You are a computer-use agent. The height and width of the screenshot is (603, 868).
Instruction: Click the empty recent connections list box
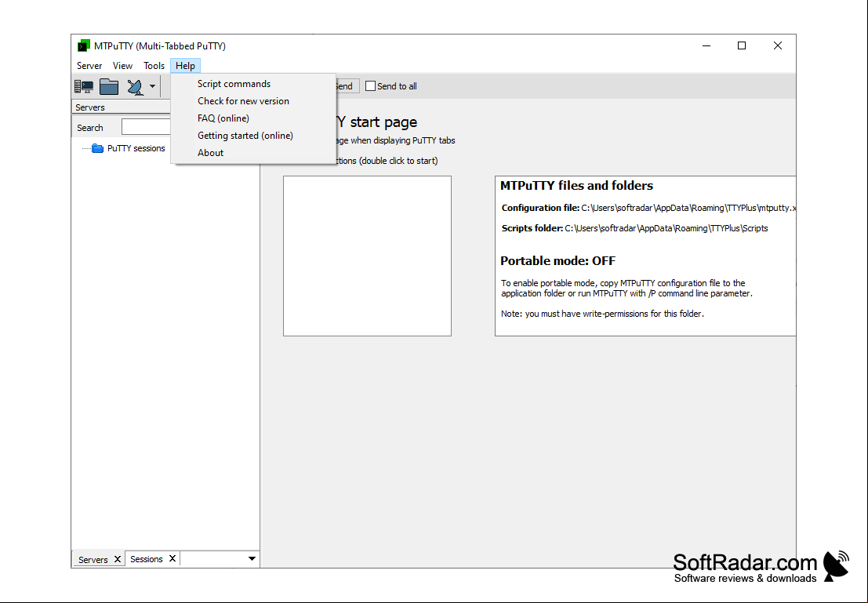[367, 256]
